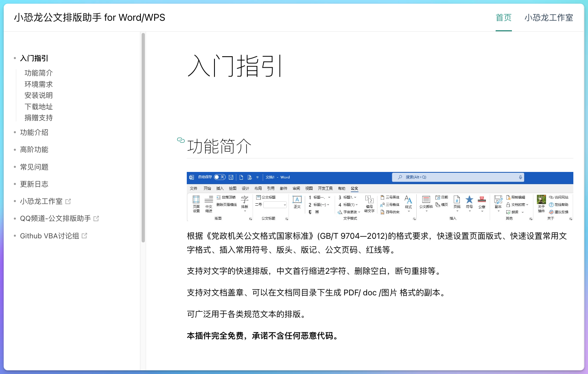This screenshot has width=588, height=374.
Task: Select the 副本 save-copy icon
Action: coord(498,201)
